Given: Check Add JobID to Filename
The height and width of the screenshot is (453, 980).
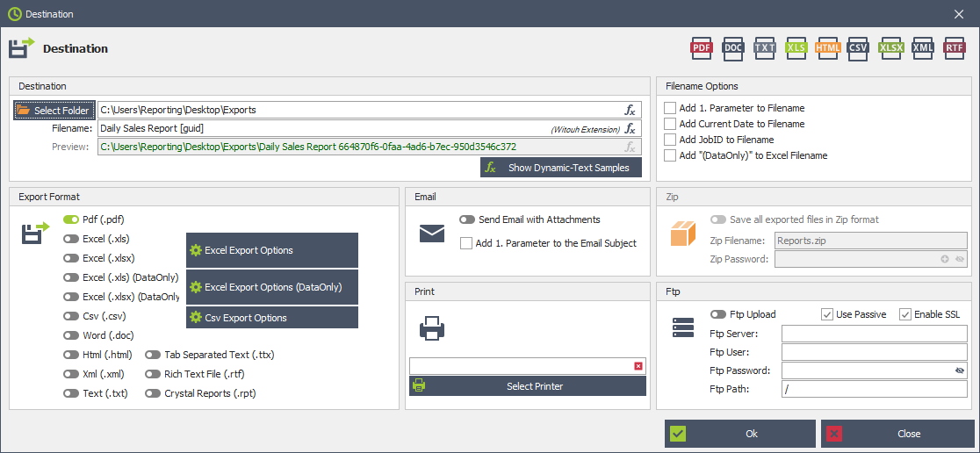Looking at the screenshot, I should (670, 140).
